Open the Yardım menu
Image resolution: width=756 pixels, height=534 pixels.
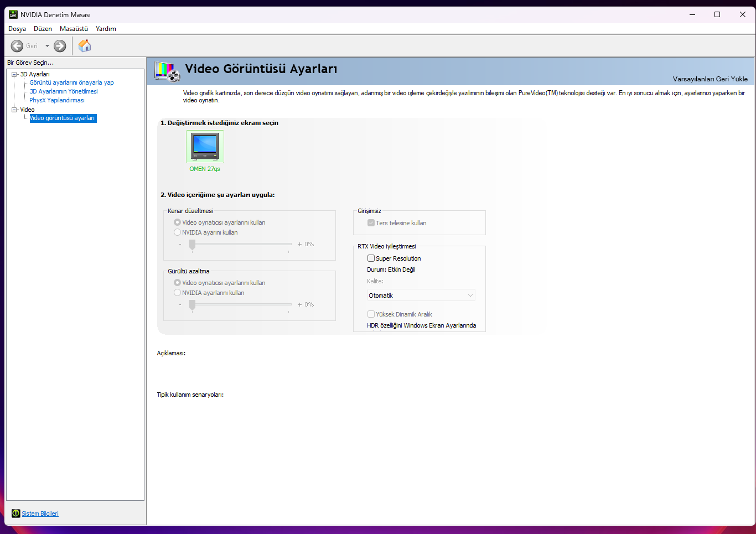coord(106,29)
